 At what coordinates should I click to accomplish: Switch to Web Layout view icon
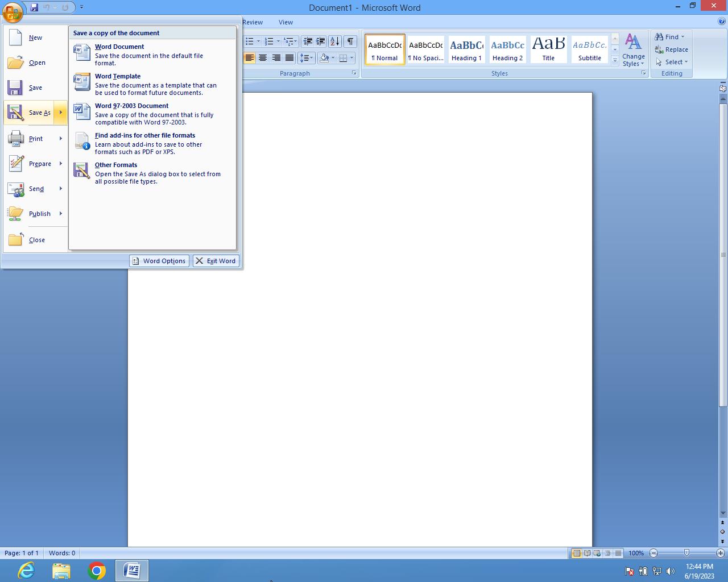click(x=597, y=553)
